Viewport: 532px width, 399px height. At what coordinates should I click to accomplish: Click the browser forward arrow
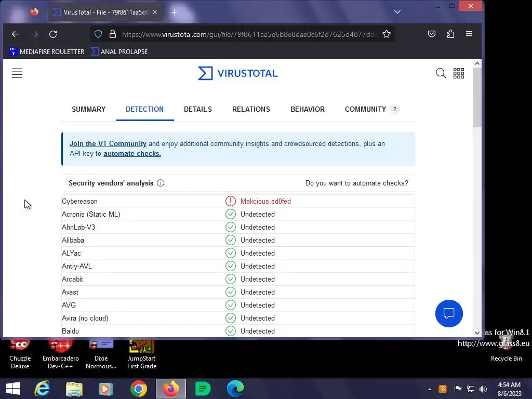coord(34,34)
